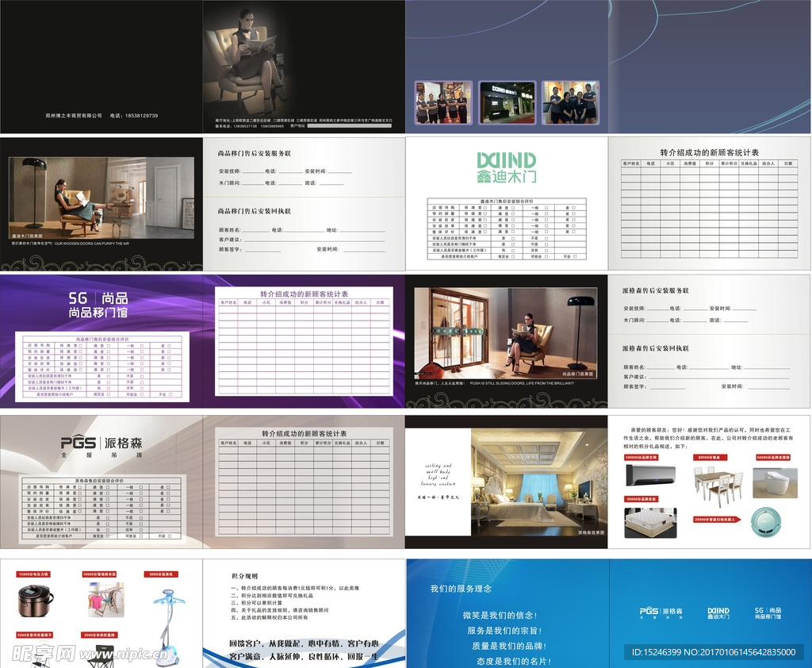Viewport: 812px width, 668px height.
Task: Click the red 100000分品牌空调 label
Action: (x=641, y=458)
